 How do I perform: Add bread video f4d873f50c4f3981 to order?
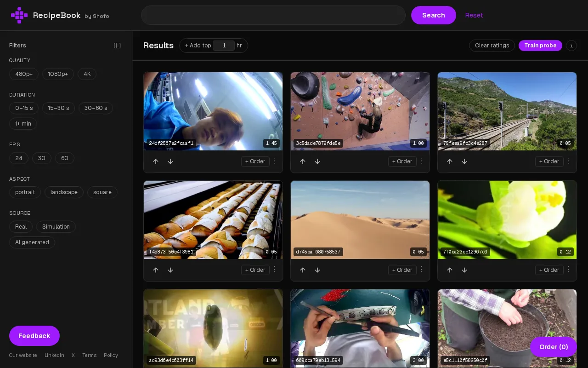pyautogui.click(x=255, y=270)
